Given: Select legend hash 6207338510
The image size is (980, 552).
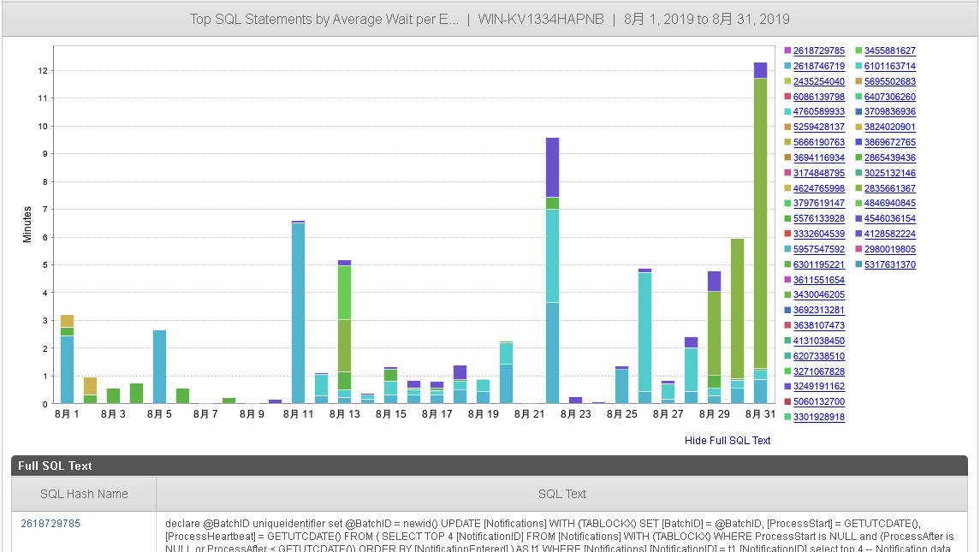Looking at the screenshot, I should (x=819, y=356).
